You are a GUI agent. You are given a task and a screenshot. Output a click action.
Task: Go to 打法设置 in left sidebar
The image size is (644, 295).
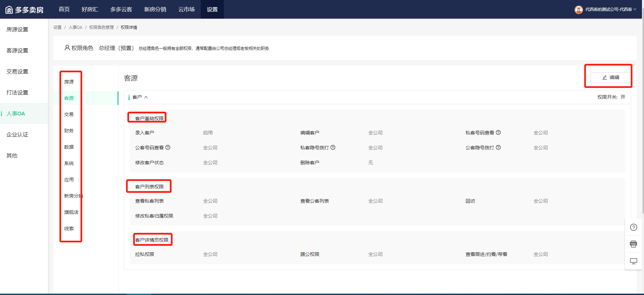[x=17, y=93]
